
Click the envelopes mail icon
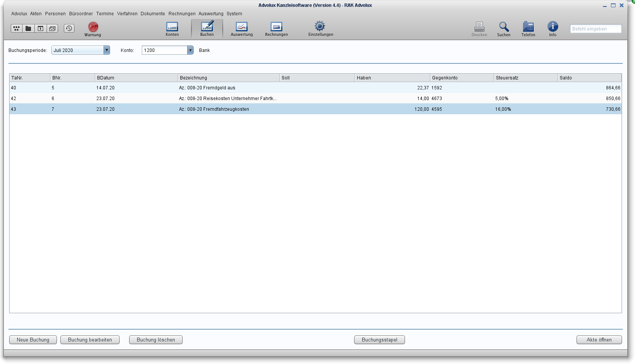tap(52, 28)
